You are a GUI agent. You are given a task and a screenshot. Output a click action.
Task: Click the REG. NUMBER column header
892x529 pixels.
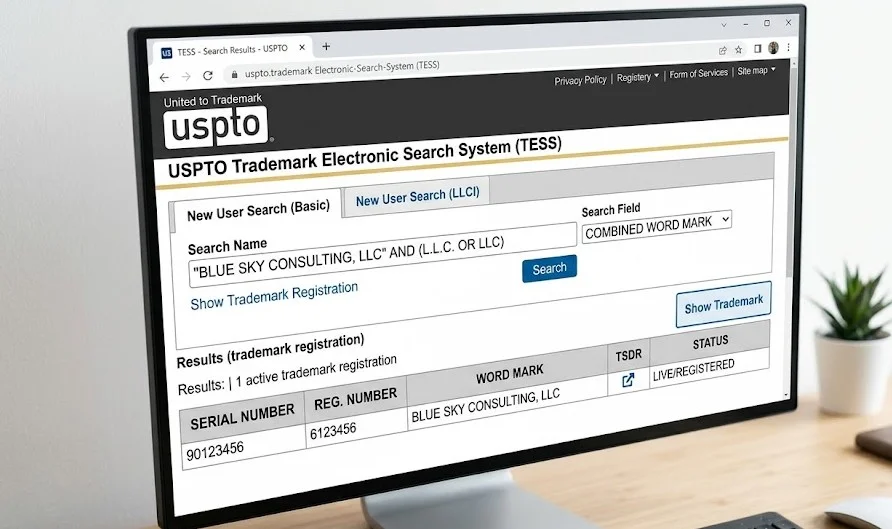point(356,399)
